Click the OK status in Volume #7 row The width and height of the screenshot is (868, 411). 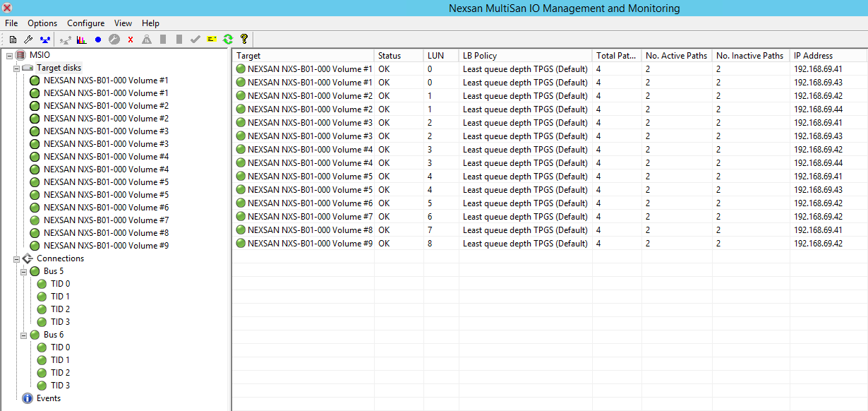coord(384,217)
